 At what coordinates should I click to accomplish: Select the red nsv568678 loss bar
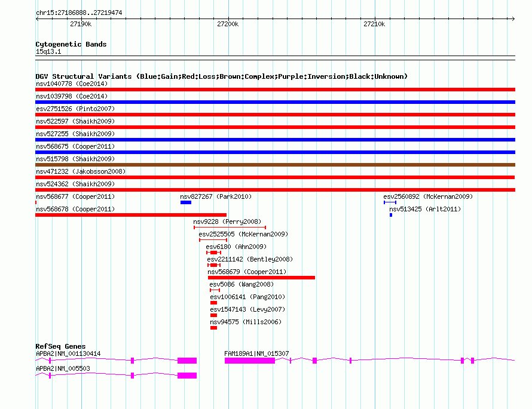coord(131,215)
